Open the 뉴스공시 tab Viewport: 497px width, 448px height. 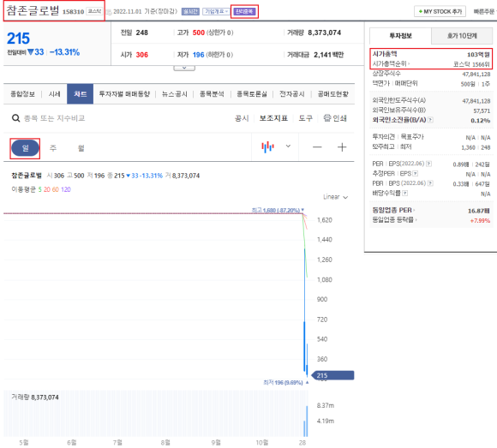click(174, 93)
